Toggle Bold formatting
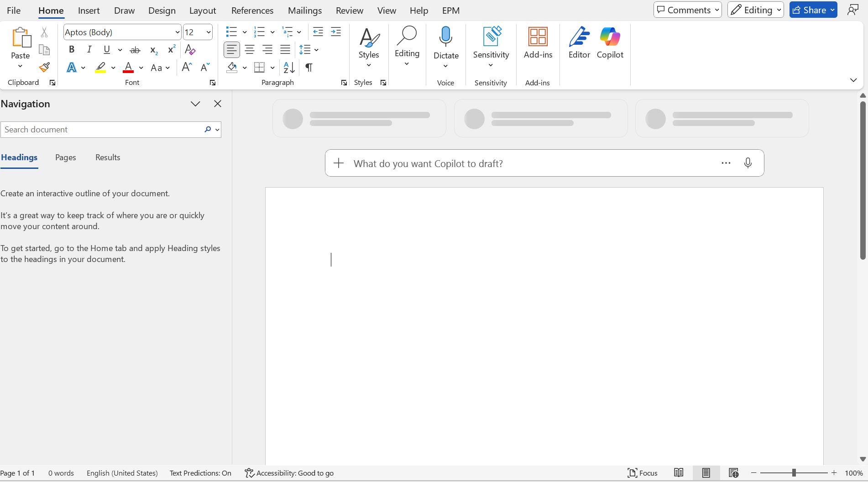The width and height of the screenshot is (868, 482). click(x=72, y=49)
